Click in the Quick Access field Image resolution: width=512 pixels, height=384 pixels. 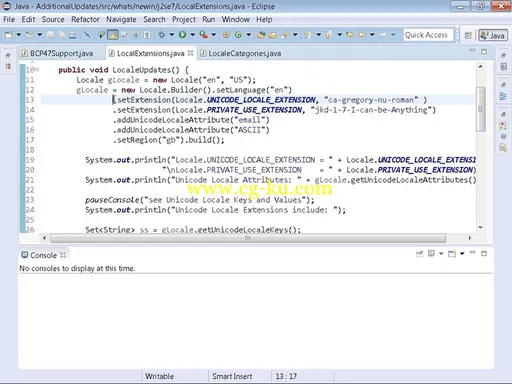pyautogui.click(x=428, y=35)
